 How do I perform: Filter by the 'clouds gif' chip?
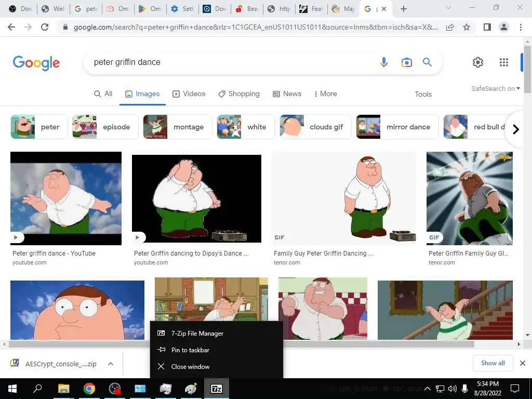pos(315,127)
